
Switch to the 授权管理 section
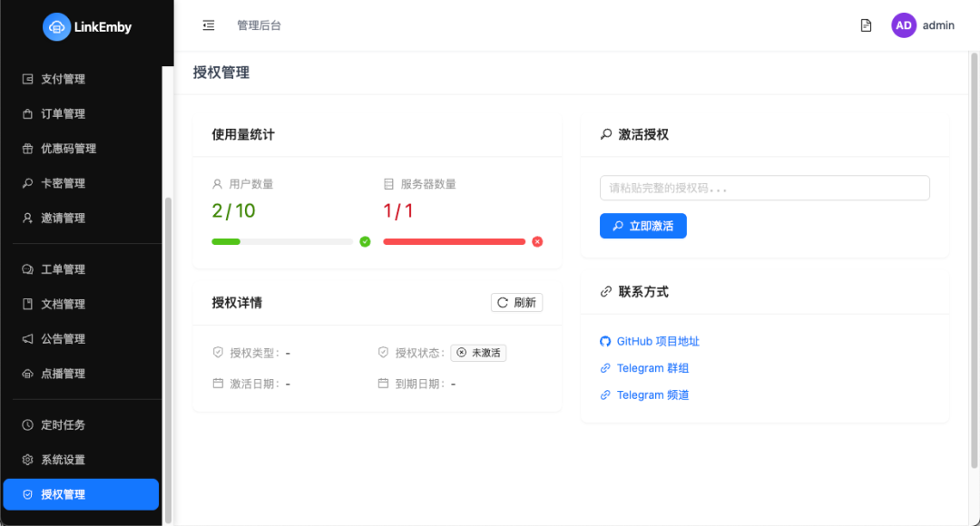coord(63,494)
